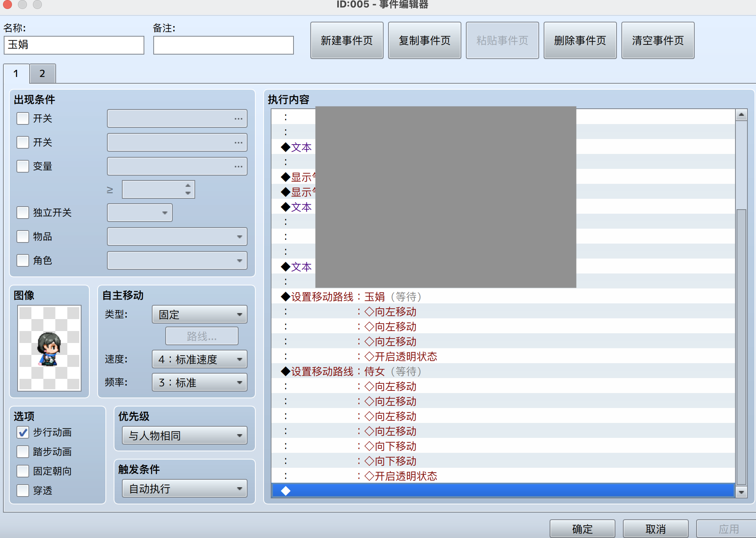This screenshot has height=538, width=756.
Task: Click 复制事件页 button
Action: click(424, 40)
